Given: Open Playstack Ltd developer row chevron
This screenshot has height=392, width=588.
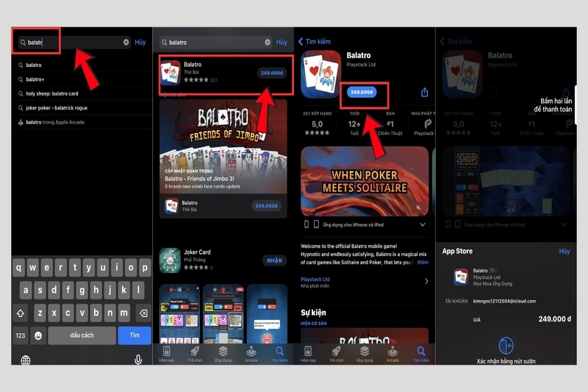Looking at the screenshot, I should 426,281.
